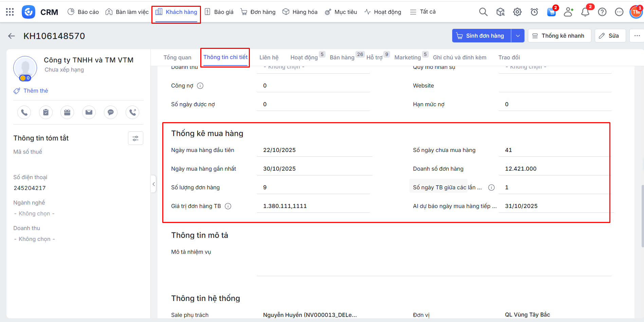Open the calendar appointment icon
The width and height of the screenshot is (644, 322).
point(67,112)
